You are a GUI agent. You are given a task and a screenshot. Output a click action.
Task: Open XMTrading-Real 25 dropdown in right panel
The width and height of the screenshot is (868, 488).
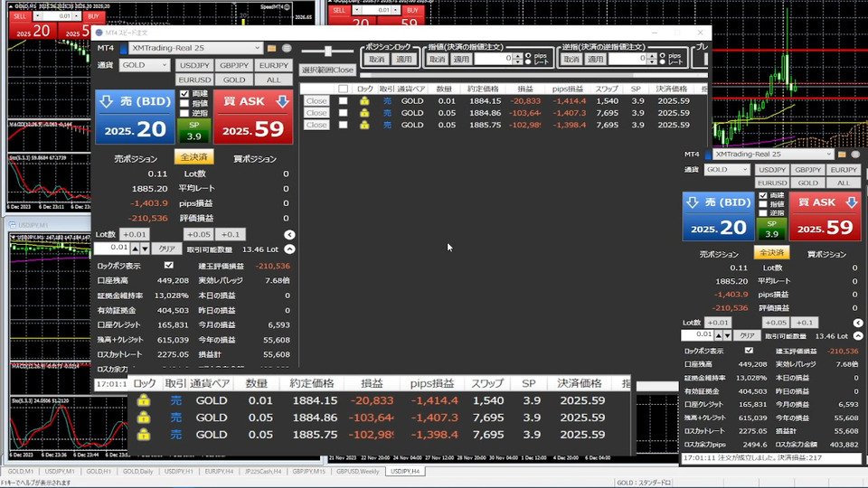click(x=773, y=155)
